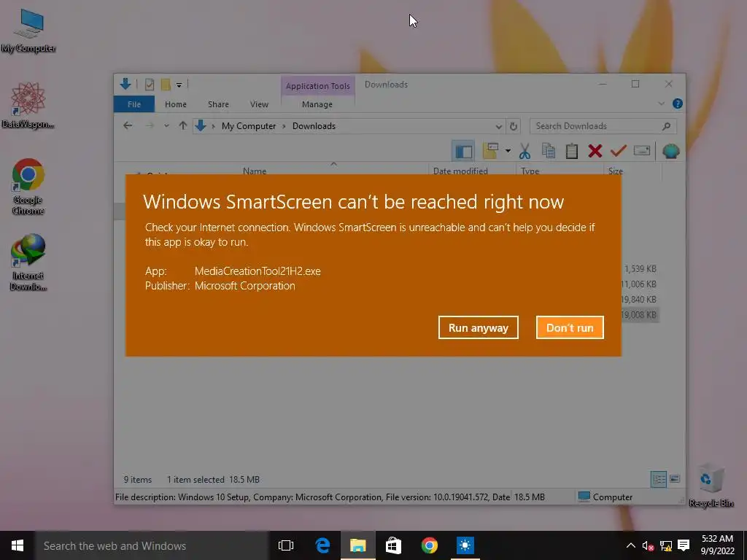Choose Don't run in SmartScreen dialog

570,327
